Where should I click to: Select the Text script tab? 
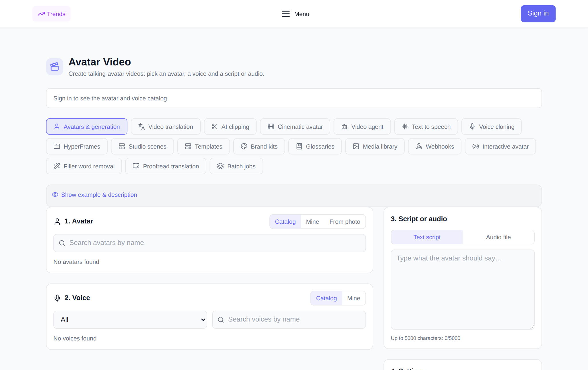(x=427, y=237)
